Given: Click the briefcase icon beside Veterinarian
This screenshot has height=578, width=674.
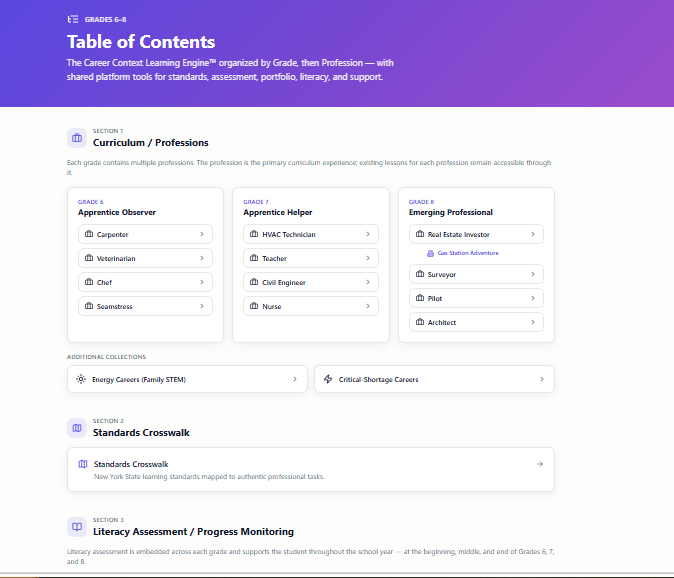Looking at the screenshot, I should pos(89,258).
